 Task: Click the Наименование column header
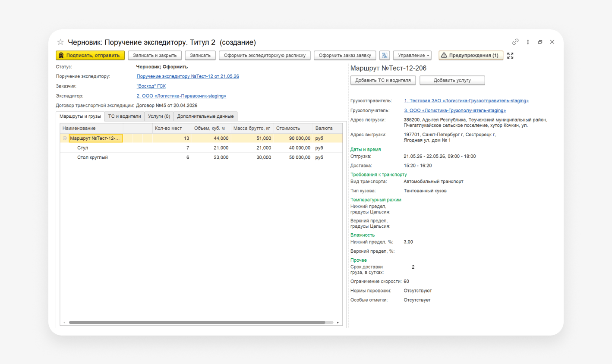(x=91, y=129)
